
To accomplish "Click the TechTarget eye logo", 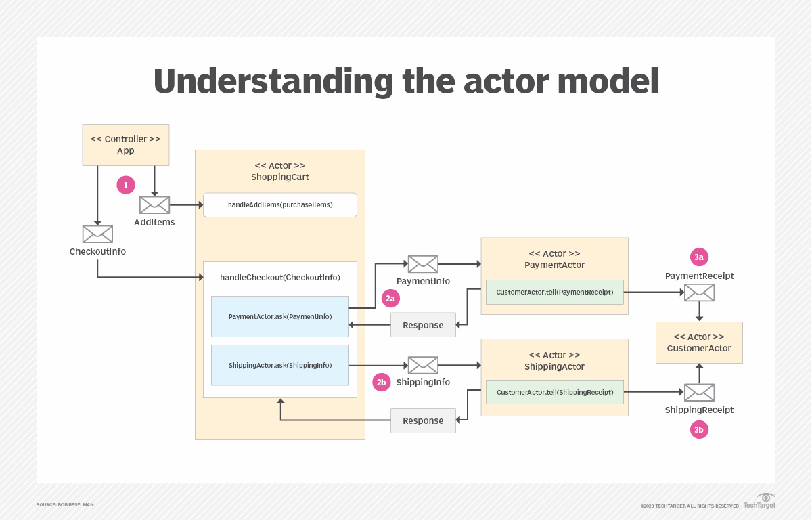I will [765, 499].
